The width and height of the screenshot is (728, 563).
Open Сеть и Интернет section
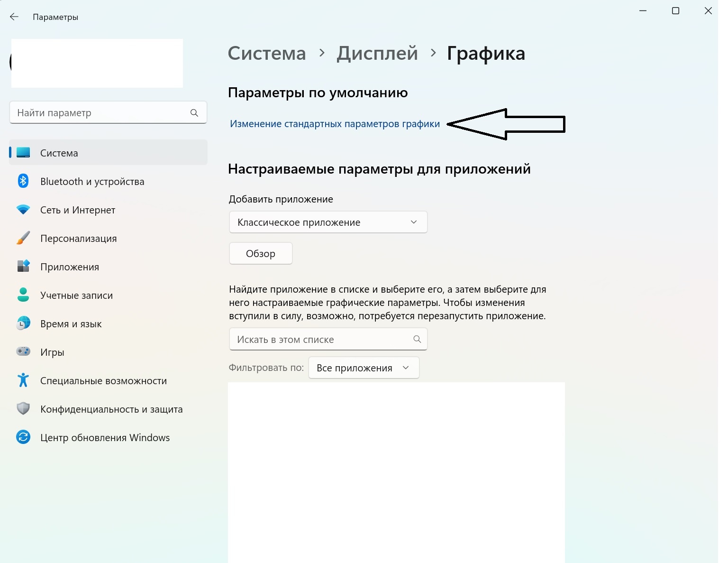tap(108, 210)
